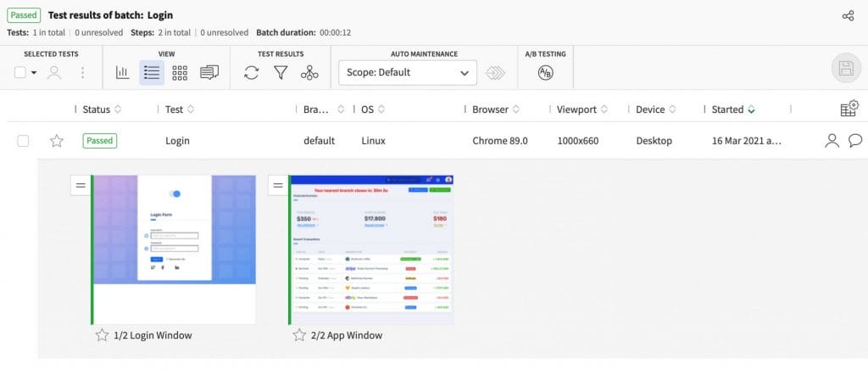
Task: Sort by the Browser column
Action: point(515,109)
